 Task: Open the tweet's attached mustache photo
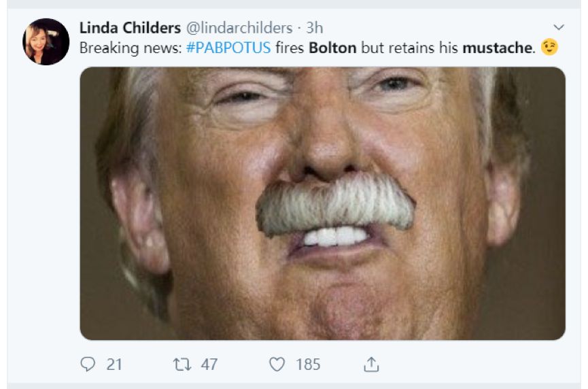[322, 203]
